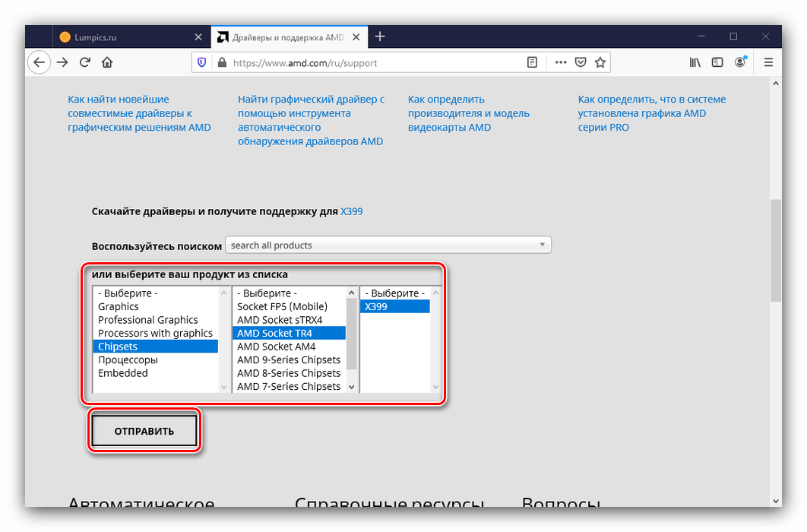Click the browser Back arrow button

[x=40, y=62]
